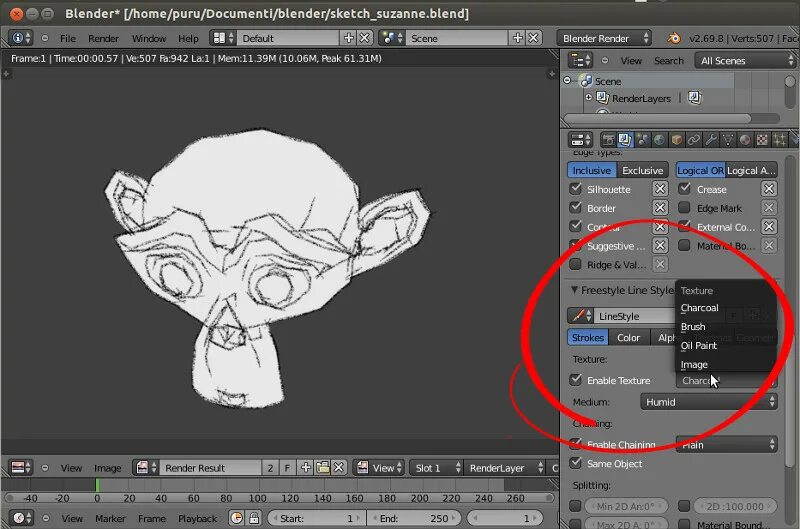
Task: Toggle the Border edge type checkbox
Action: pos(576,208)
